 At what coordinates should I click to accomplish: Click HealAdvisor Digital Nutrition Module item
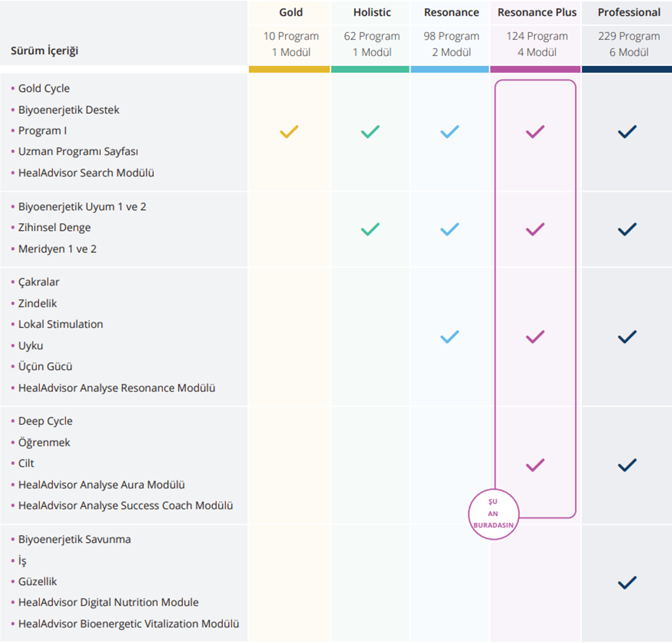[108, 602]
